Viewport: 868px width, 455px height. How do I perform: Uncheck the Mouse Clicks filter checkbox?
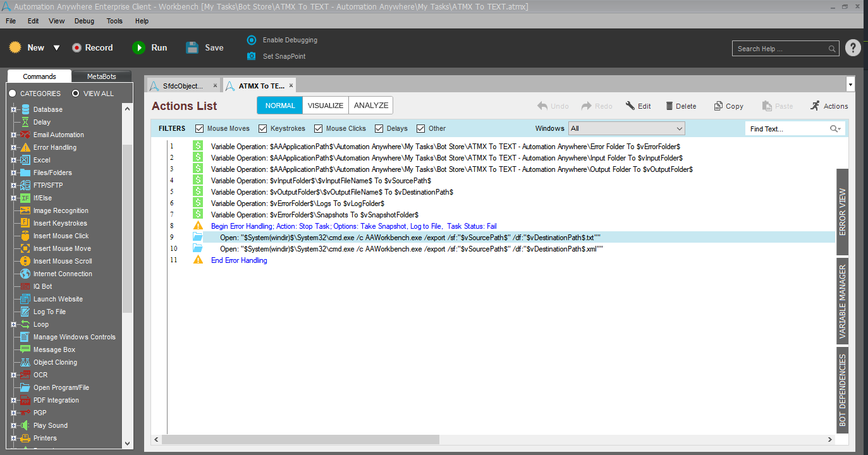319,128
